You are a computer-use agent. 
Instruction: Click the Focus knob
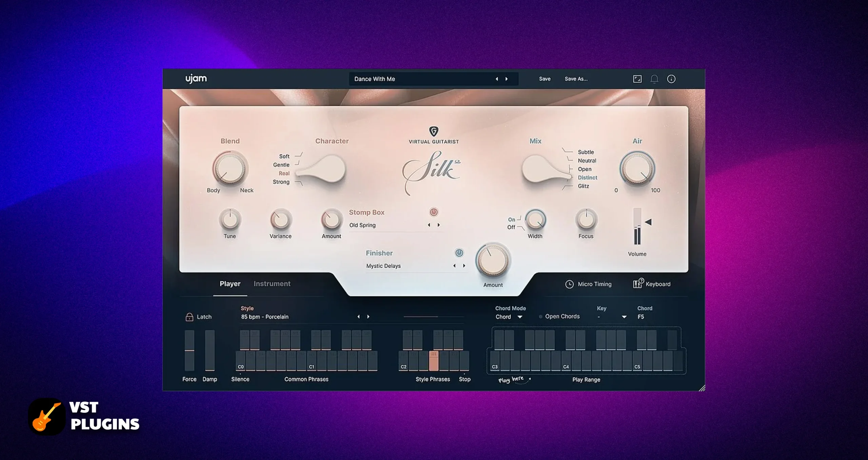[586, 219]
